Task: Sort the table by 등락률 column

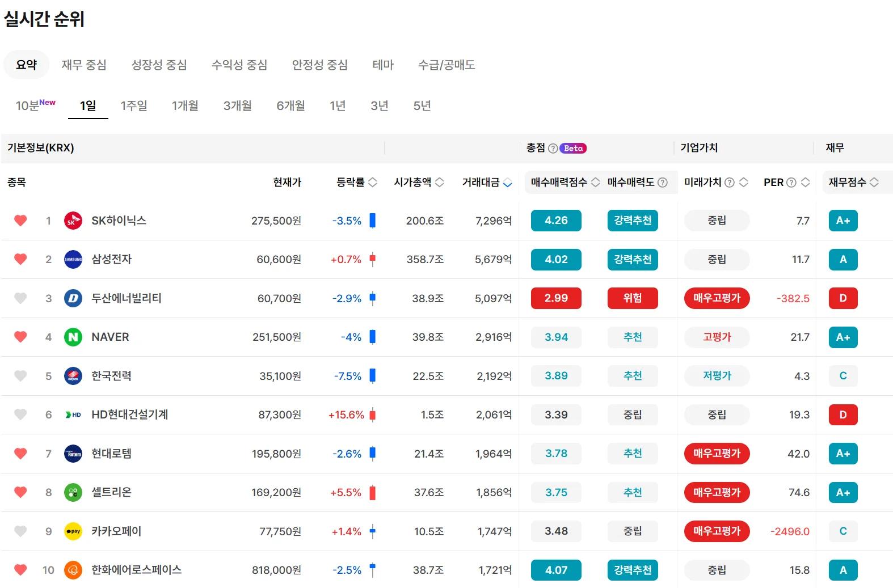Action: [356, 182]
